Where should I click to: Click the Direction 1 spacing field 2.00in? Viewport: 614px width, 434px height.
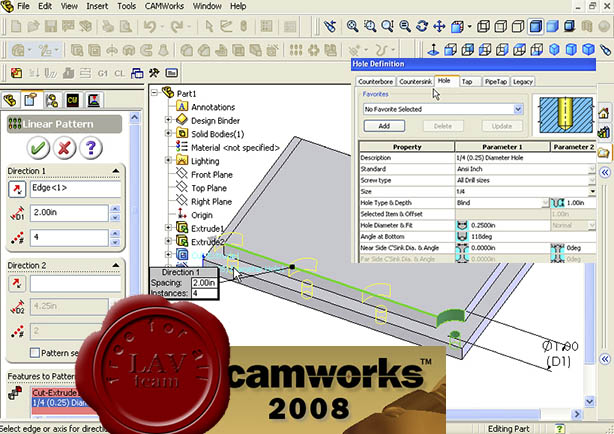pyautogui.click(x=69, y=213)
